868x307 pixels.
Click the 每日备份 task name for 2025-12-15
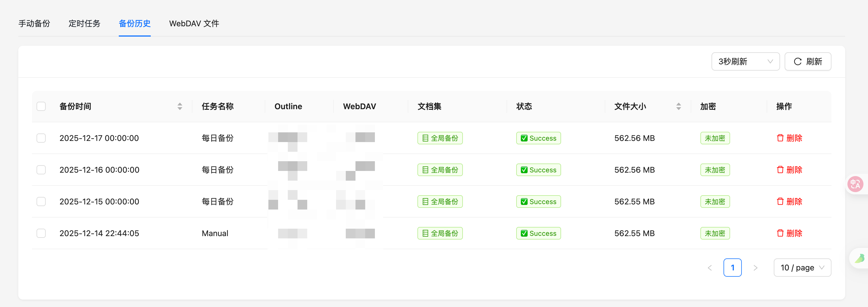[x=217, y=202]
